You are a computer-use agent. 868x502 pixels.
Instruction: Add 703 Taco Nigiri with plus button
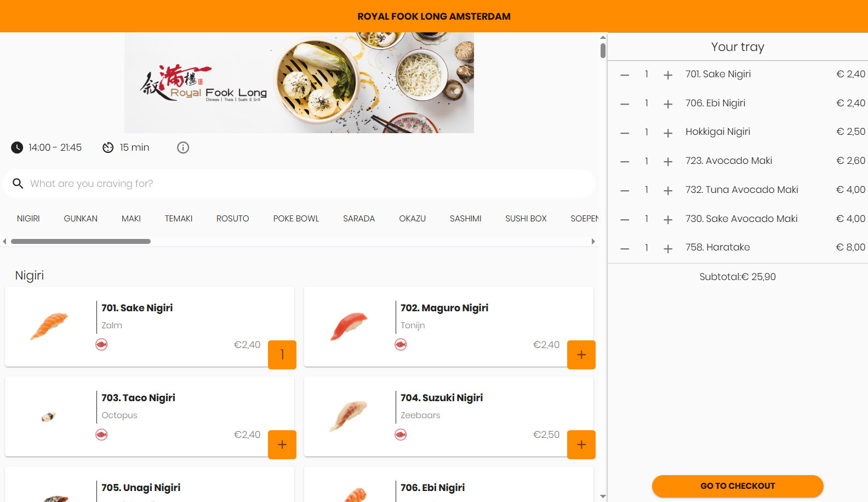pyautogui.click(x=282, y=444)
